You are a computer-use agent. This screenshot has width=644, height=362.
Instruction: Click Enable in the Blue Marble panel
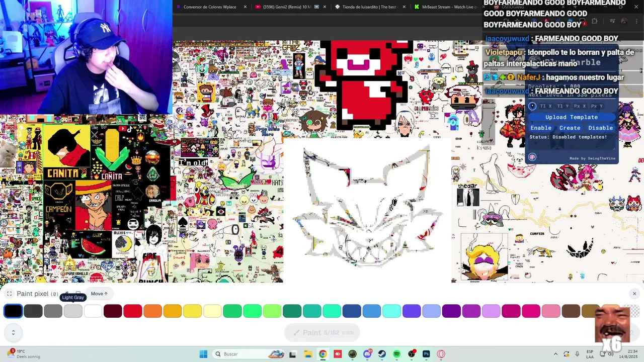541,128
